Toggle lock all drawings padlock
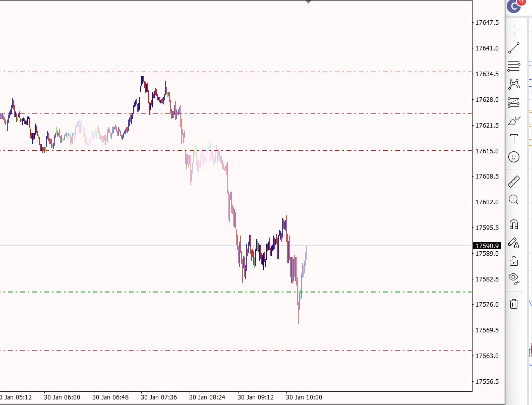 [514, 261]
